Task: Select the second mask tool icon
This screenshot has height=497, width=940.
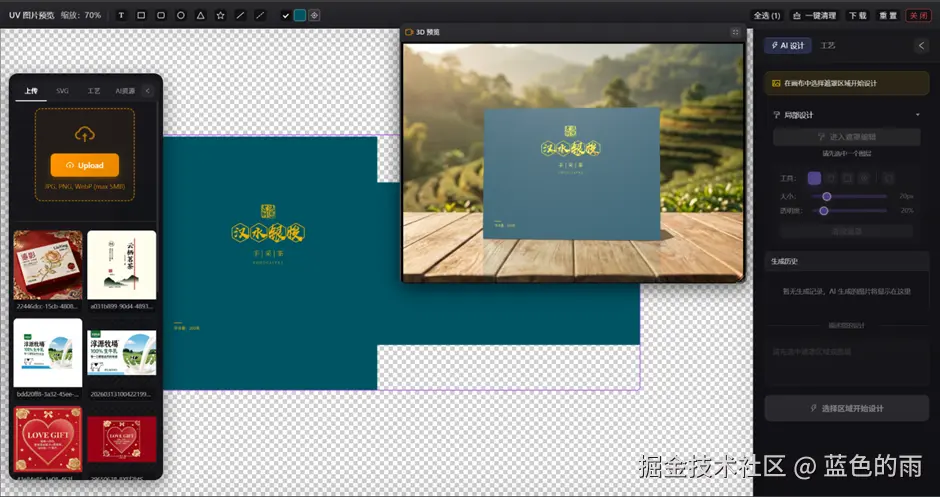Action: coord(831,178)
